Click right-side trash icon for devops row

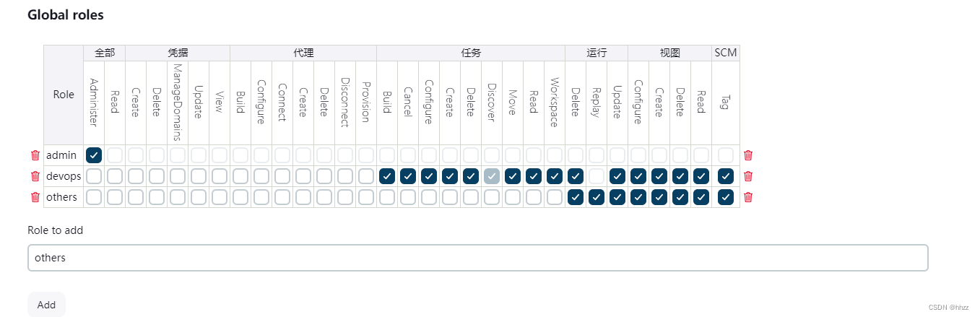tap(748, 176)
